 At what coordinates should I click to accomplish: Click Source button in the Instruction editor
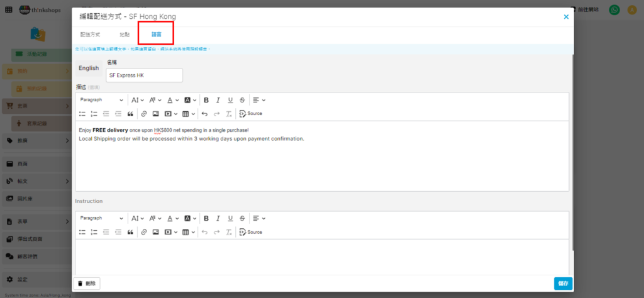(x=251, y=232)
